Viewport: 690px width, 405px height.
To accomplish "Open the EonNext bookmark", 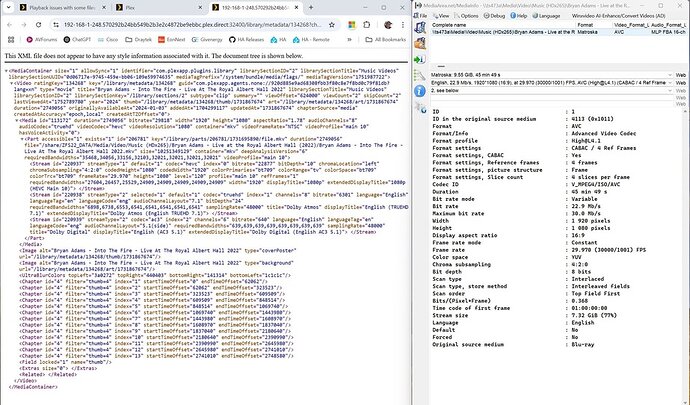I will (172, 40).
